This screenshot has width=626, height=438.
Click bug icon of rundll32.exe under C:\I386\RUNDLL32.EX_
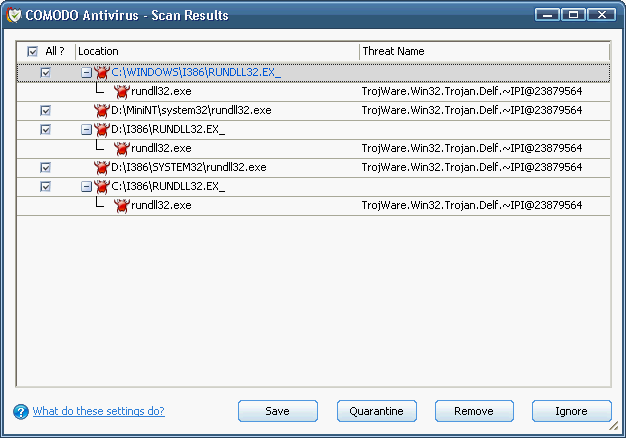point(122,206)
